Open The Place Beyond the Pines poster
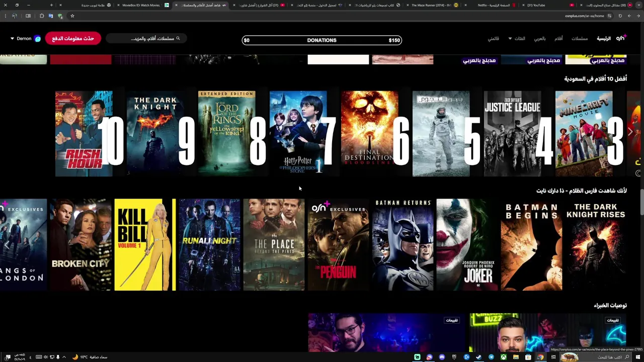Screen dimensions: 644x362 pos(274,245)
